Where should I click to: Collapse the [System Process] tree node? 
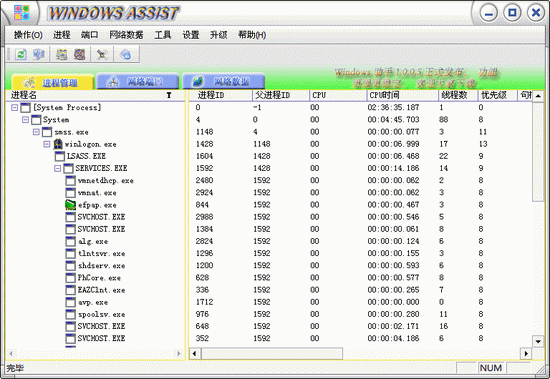click(x=14, y=107)
